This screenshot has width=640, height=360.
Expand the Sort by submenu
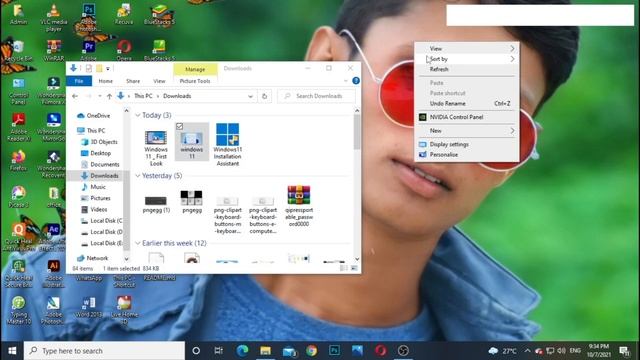click(467, 59)
